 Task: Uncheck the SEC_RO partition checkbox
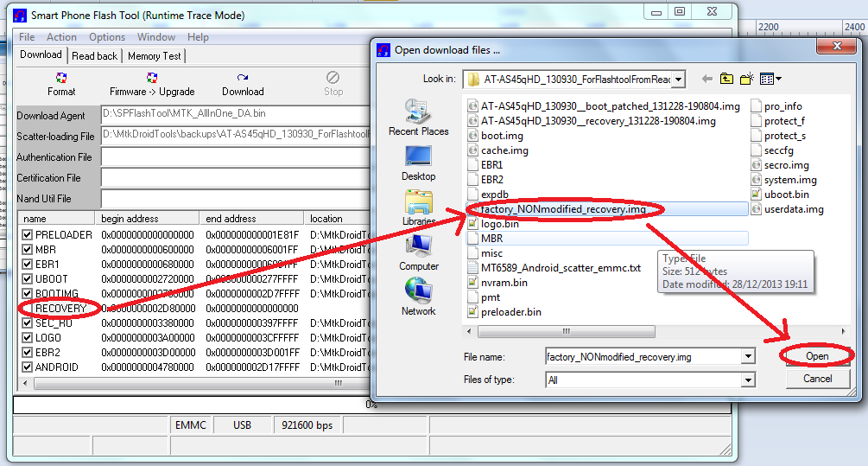pyautogui.click(x=27, y=323)
